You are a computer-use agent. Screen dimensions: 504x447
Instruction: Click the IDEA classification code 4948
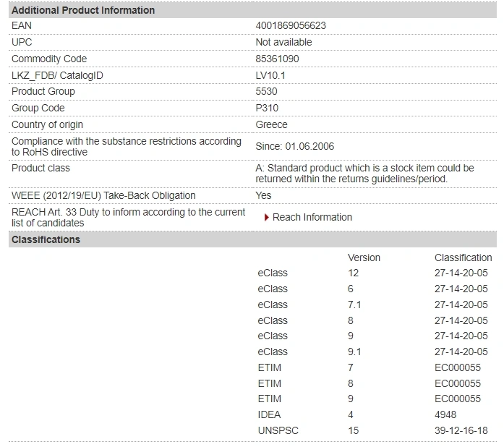pyautogui.click(x=445, y=415)
